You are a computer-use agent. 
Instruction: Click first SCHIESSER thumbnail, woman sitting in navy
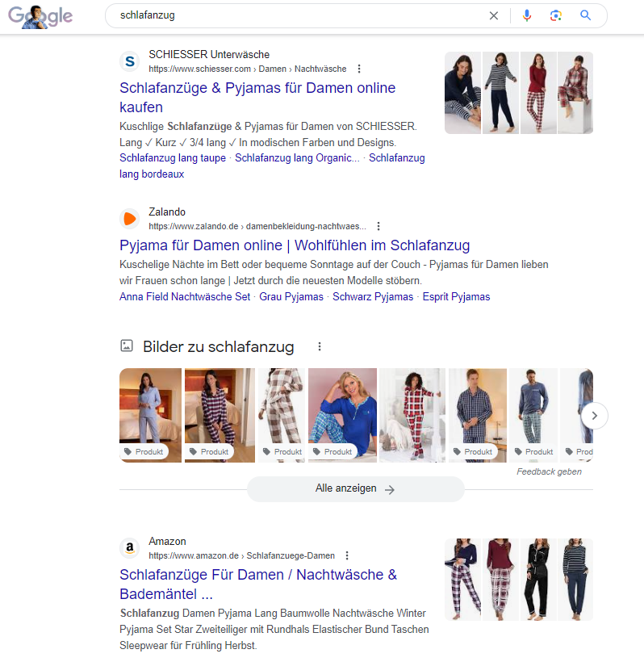(462, 93)
